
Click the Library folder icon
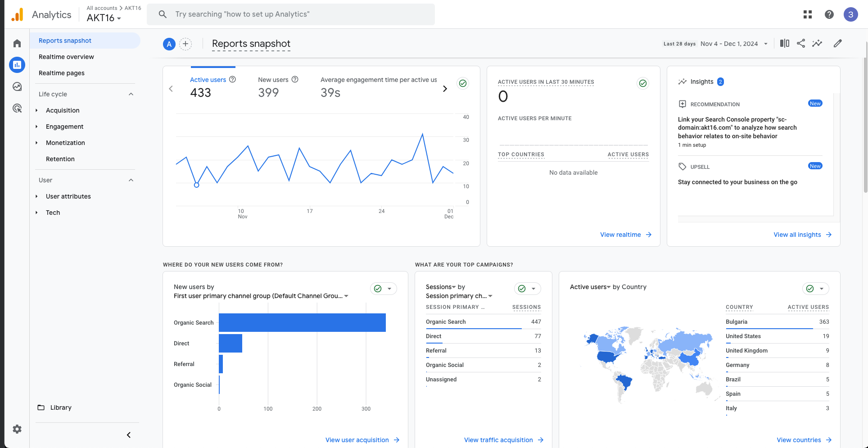tap(41, 407)
